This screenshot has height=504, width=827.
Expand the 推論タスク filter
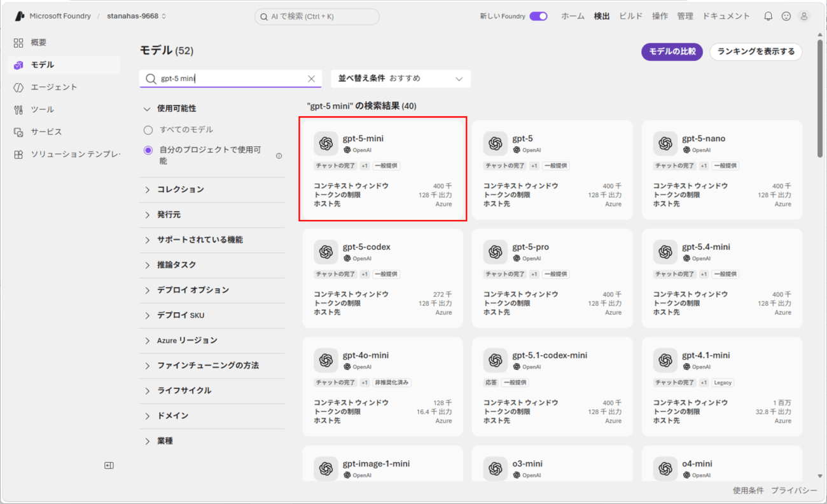pyautogui.click(x=212, y=264)
